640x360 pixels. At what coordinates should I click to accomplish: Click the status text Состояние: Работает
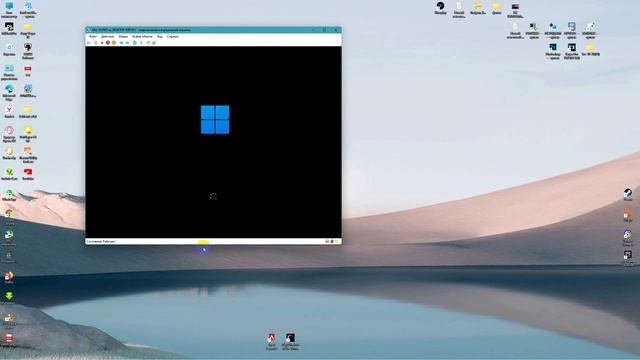coord(101,242)
